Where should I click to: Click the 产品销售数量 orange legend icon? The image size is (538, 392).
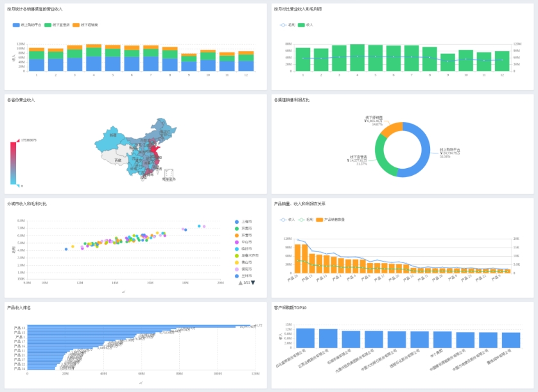coord(320,219)
